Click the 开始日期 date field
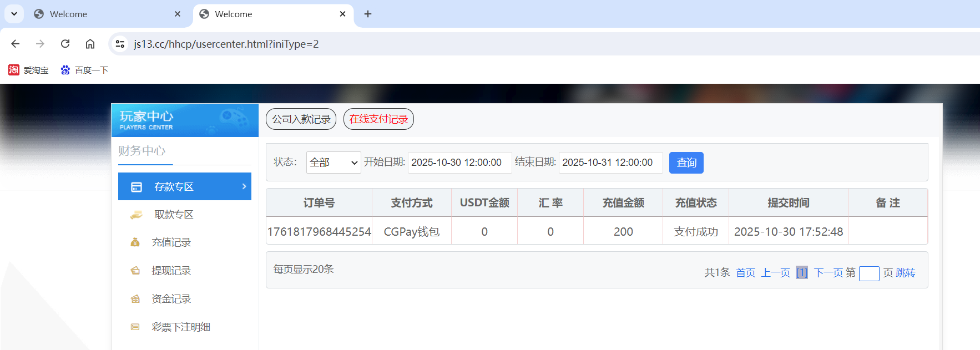This screenshot has width=980, height=350. (x=459, y=163)
